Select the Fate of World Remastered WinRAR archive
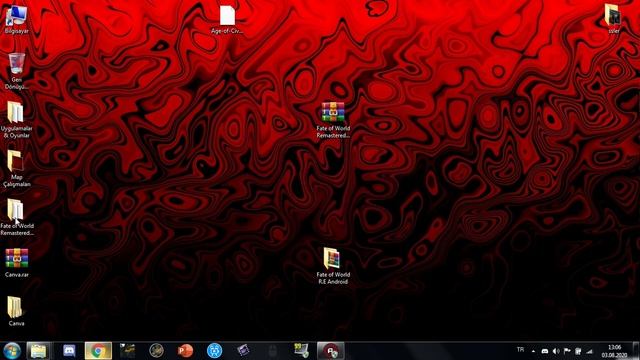Screen dimensions: 640x360 (333, 120)
